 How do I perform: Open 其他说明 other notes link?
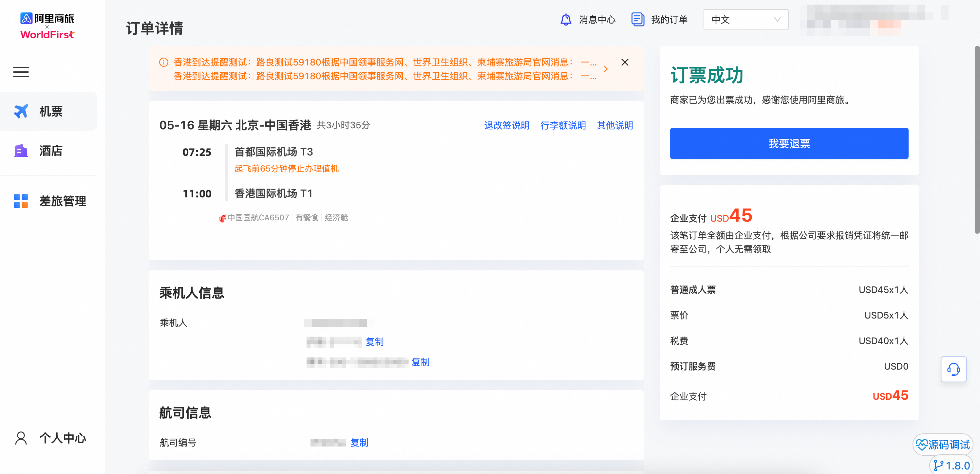tap(614, 125)
